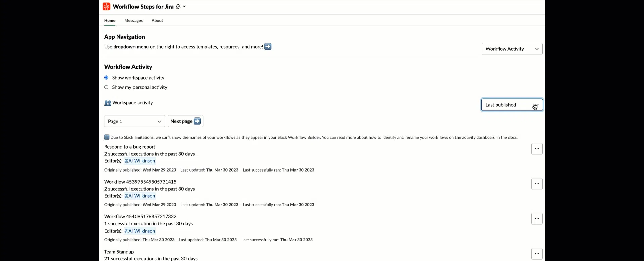This screenshot has width=644, height=261.
Task: Select Show workspace activity radio button
Action: coord(106,78)
